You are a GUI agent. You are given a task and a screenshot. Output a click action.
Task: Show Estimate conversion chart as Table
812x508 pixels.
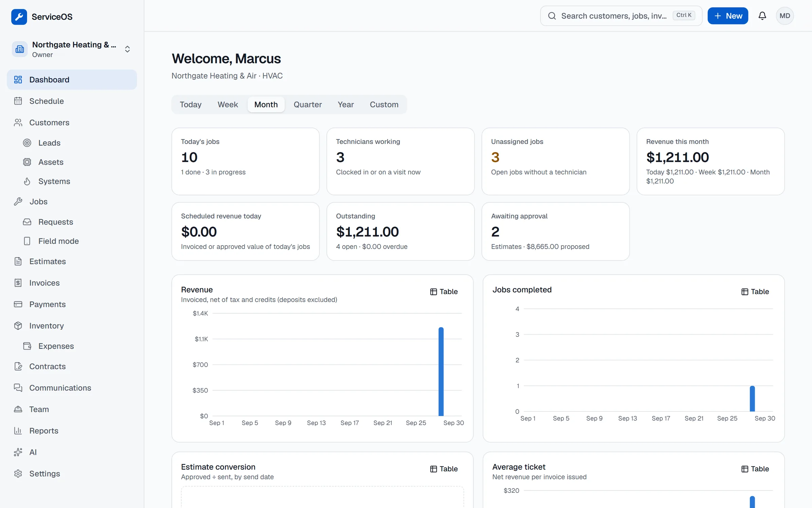[x=444, y=469]
